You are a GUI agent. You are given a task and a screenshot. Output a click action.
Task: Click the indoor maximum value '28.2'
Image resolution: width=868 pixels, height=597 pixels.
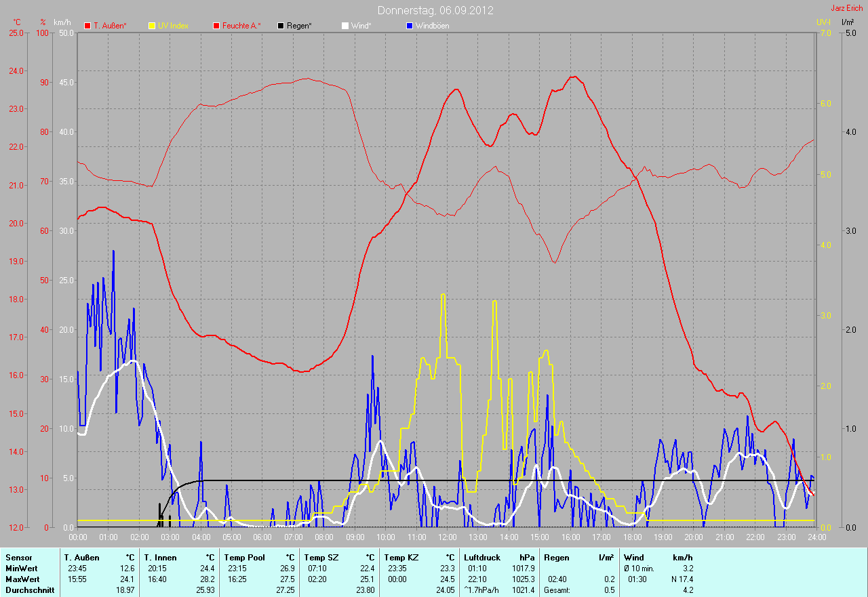pos(208,579)
